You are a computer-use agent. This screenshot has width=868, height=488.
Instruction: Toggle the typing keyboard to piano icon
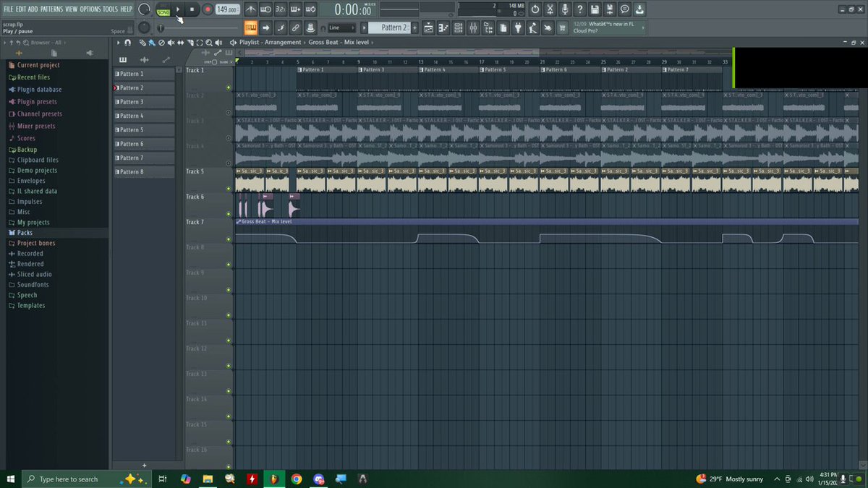(251, 27)
